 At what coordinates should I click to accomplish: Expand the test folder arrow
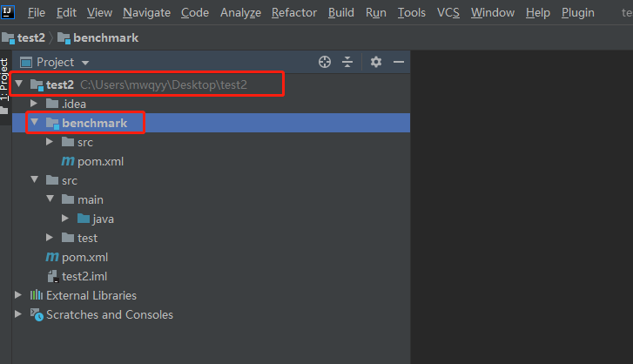(50, 237)
